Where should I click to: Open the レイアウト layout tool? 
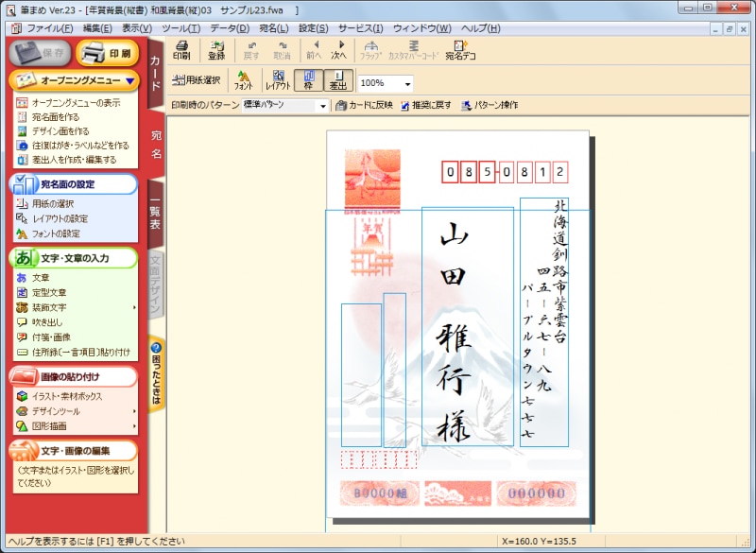[x=278, y=80]
